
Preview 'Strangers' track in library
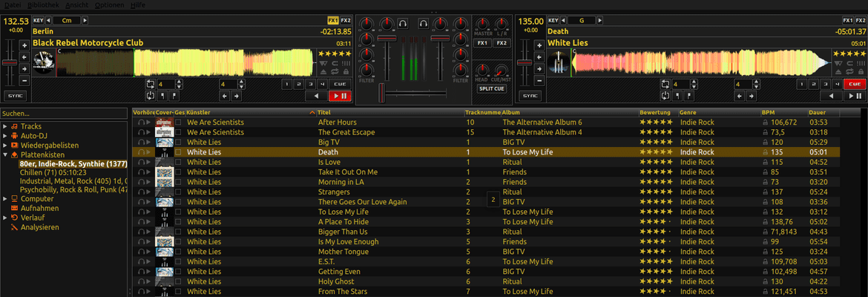click(x=144, y=192)
